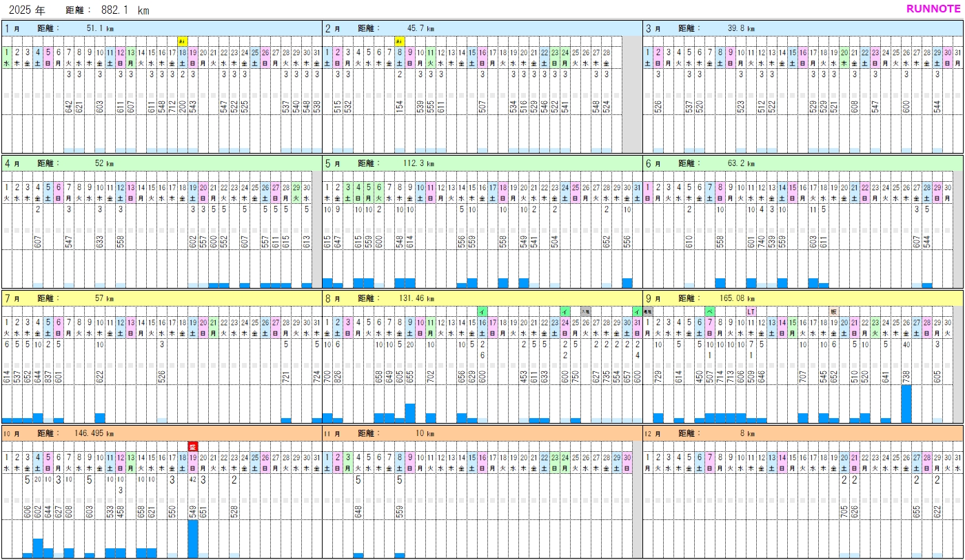965x560 pixels.
Task: Click the green marker above September 7
Action: (709, 311)
